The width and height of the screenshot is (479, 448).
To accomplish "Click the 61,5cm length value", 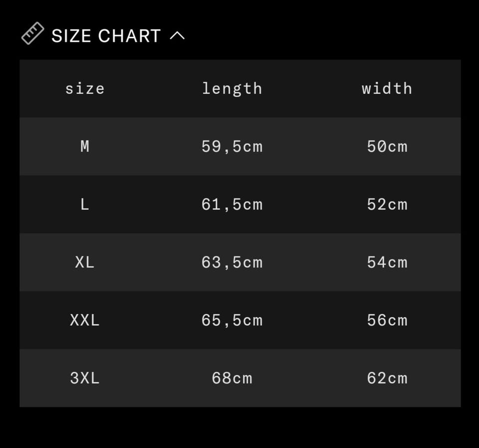I will [232, 205].
